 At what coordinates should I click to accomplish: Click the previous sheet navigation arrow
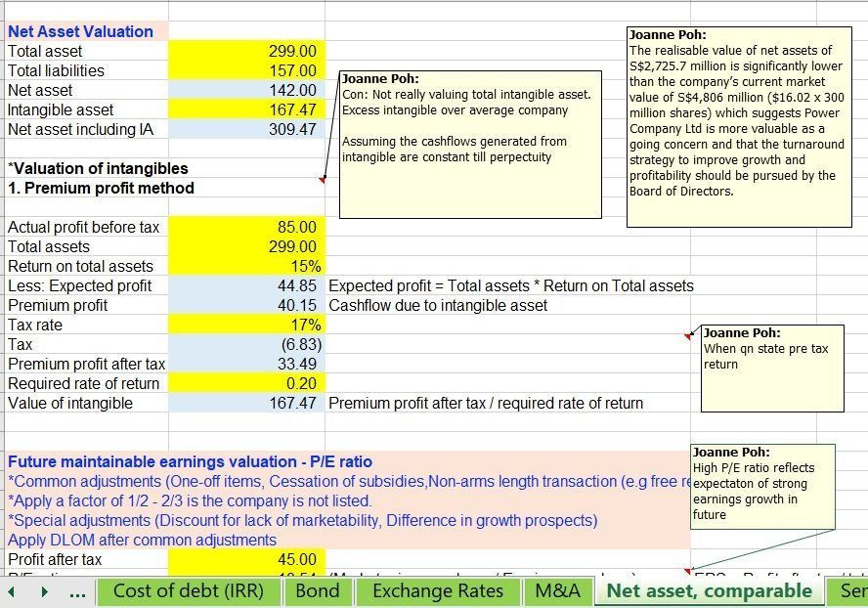11,592
